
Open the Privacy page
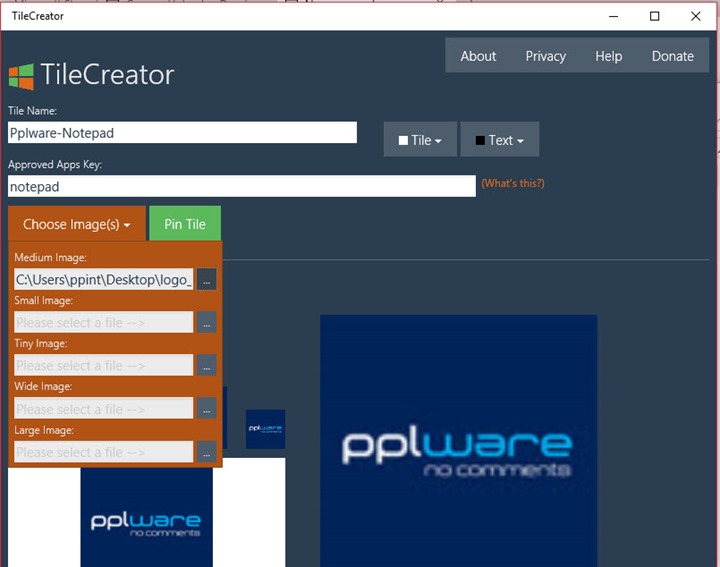pyautogui.click(x=546, y=56)
